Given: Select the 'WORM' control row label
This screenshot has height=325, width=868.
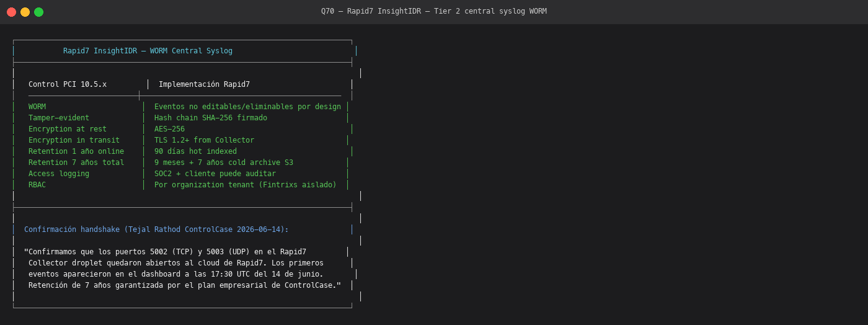Looking at the screenshot, I should [x=37, y=107].
